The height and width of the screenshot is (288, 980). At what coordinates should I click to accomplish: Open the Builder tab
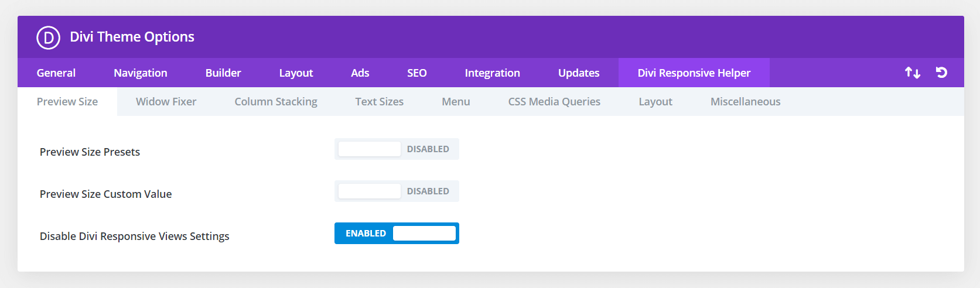pos(223,73)
